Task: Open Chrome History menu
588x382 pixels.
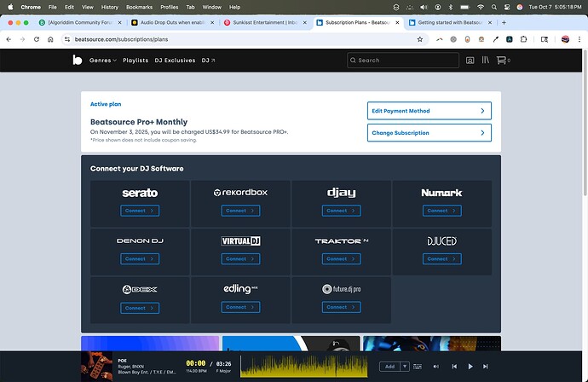Action: click(x=109, y=7)
